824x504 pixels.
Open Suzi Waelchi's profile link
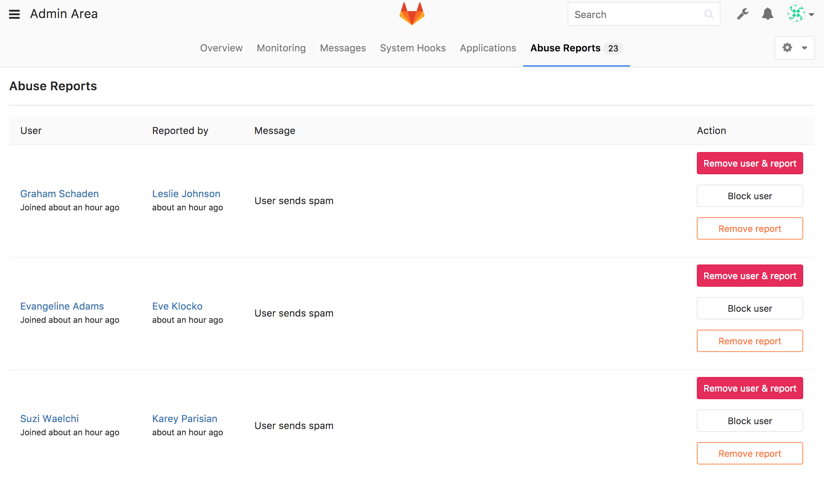point(49,419)
